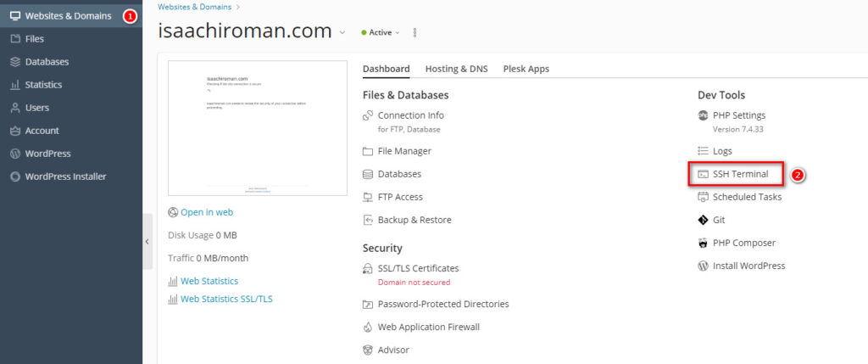
Task: Click the Logs list icon
Action: point(703,151)
